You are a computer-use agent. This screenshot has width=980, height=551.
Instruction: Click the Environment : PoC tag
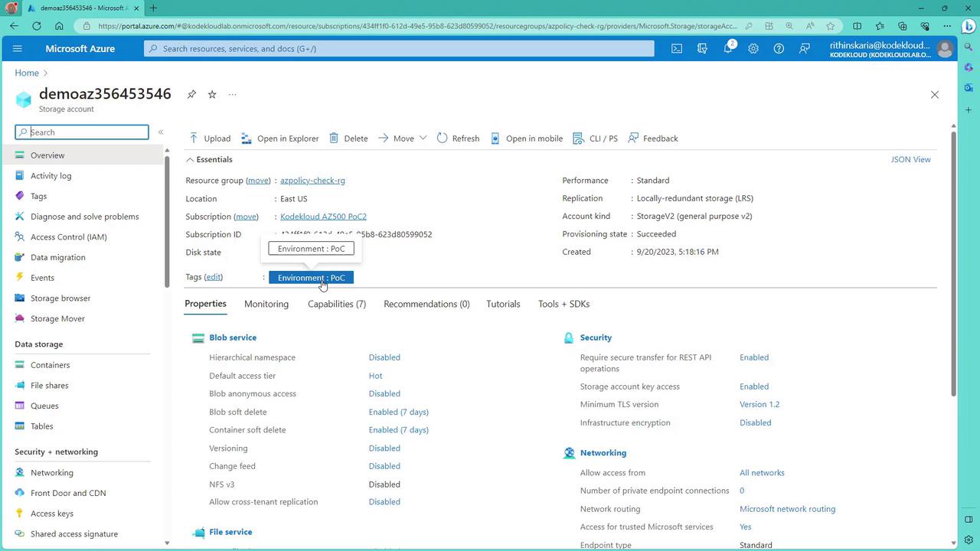click(x=311, y=278)
